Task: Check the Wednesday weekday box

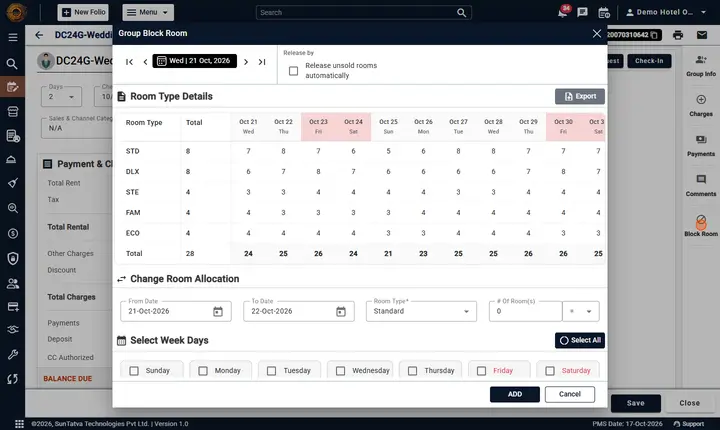Action: click(340, 371)
